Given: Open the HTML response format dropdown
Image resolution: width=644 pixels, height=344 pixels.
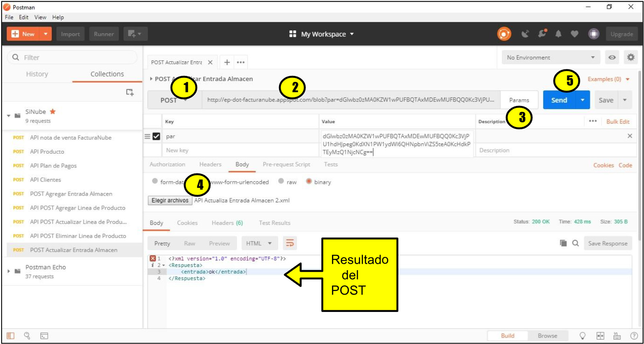Looking at the screenshot, I should click(259, 243).
